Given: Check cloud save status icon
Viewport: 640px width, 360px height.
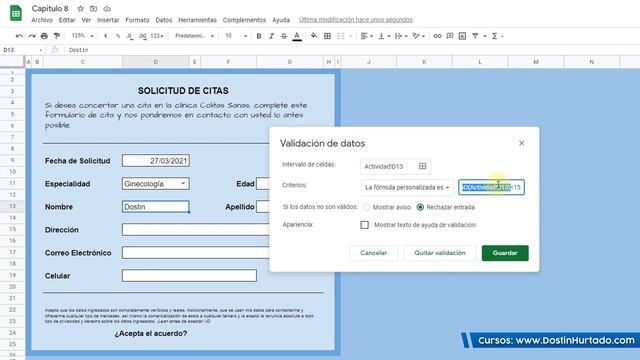Looking at the screenshot, I should coord(107,9).
